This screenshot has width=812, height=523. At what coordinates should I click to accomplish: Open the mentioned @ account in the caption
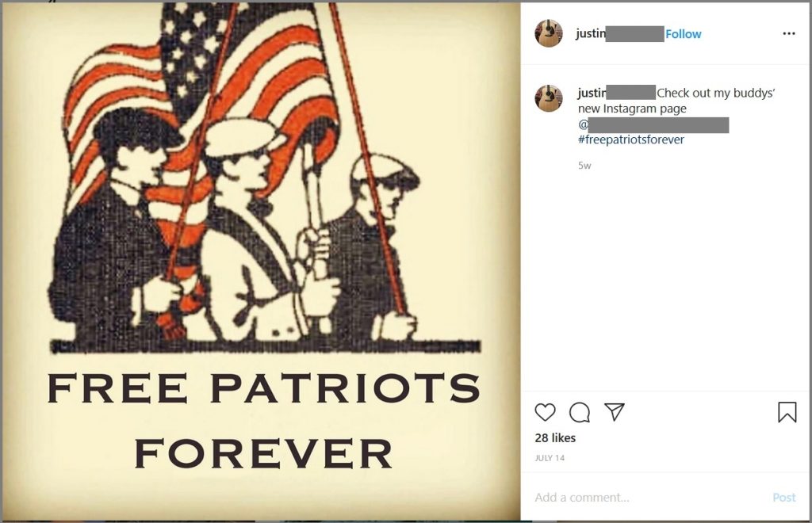click(653, 124)
